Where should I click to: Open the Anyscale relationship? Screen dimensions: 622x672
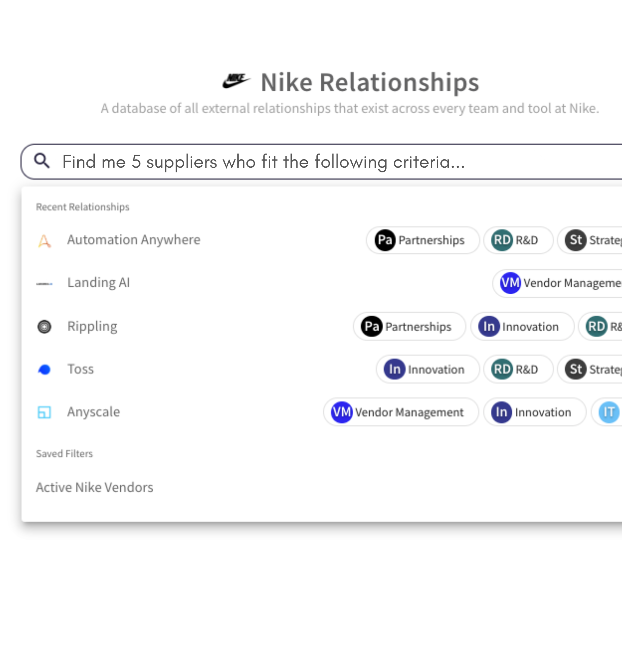93,412
